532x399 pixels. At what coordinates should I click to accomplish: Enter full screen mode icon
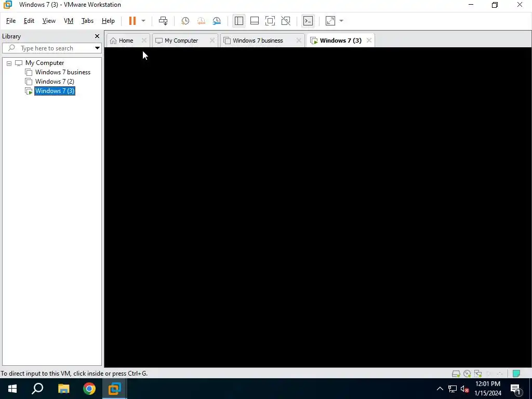point(270,21)
